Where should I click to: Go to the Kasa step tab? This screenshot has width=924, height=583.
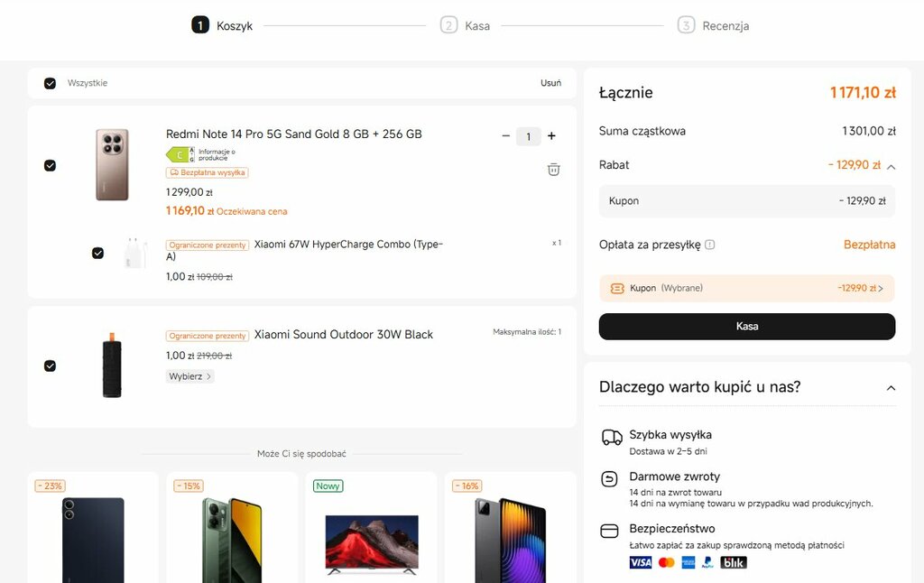tap(466, 25)
